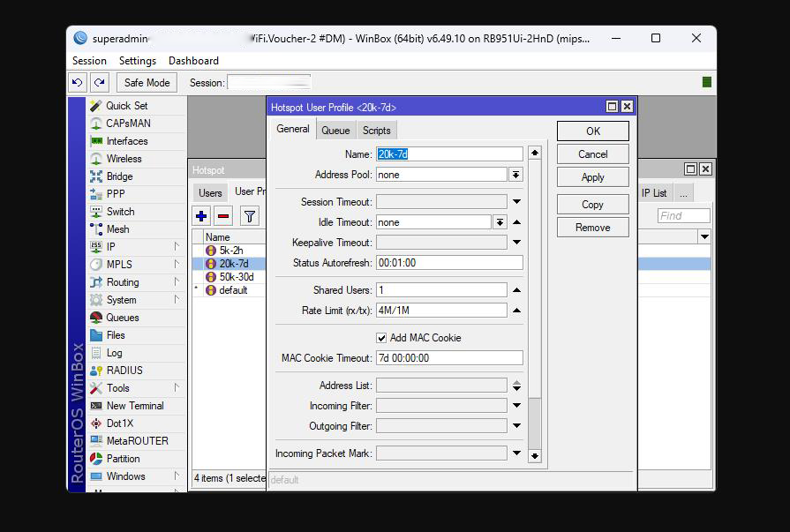This screenshot has height=532, width=790.
Task: Switch to Queue tab
Action: [335, 131]
